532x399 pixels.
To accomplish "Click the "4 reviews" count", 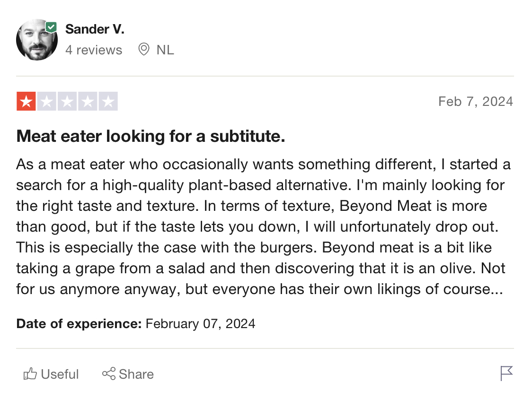I will (x=94, y=50).
